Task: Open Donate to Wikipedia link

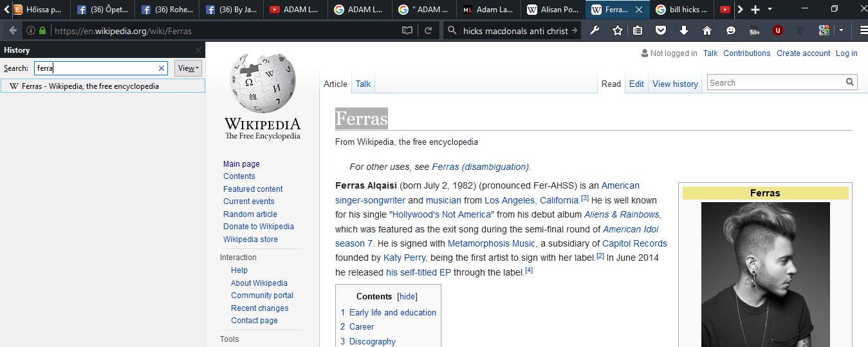Action: pyautogui.click(x=259, y=227)
